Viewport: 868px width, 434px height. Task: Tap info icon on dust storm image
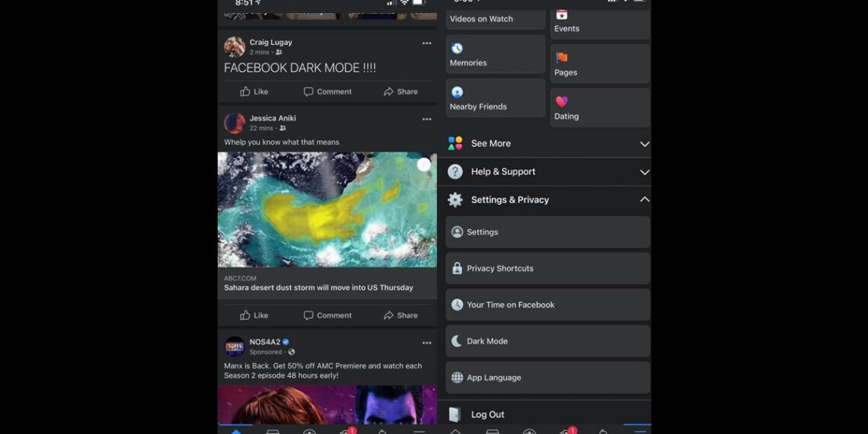point(423,164)
